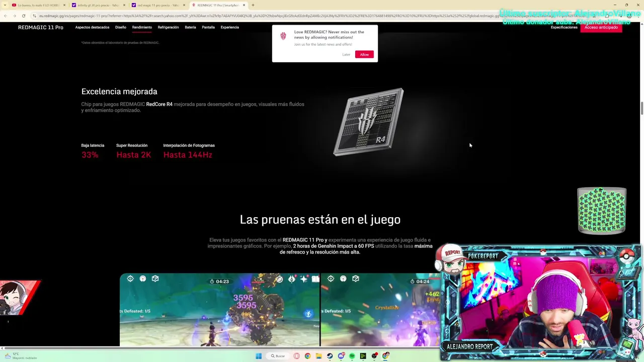This screenshot has width=644, height=362.
Task: Choose 'Later' on the notification prompt
Action: 346,54
